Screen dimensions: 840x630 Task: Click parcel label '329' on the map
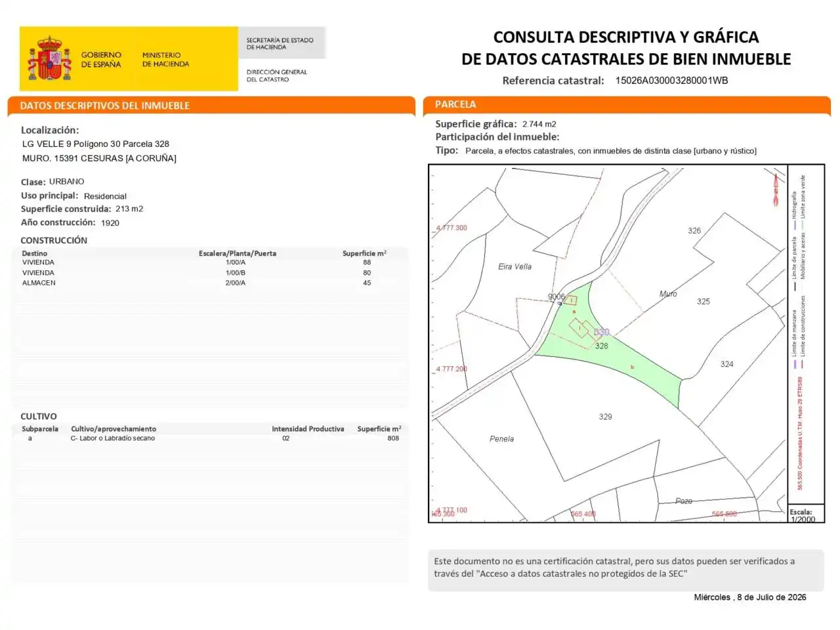pos(606,417)
